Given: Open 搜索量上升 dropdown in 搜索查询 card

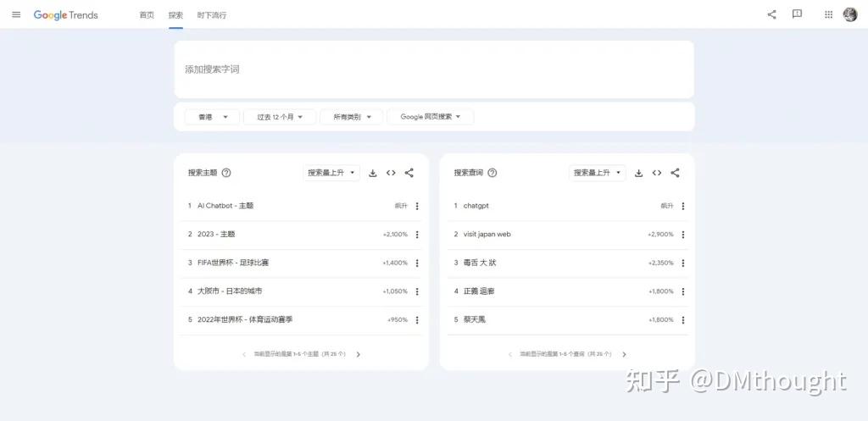Looking at the screenshot, I should coord(598,173).
